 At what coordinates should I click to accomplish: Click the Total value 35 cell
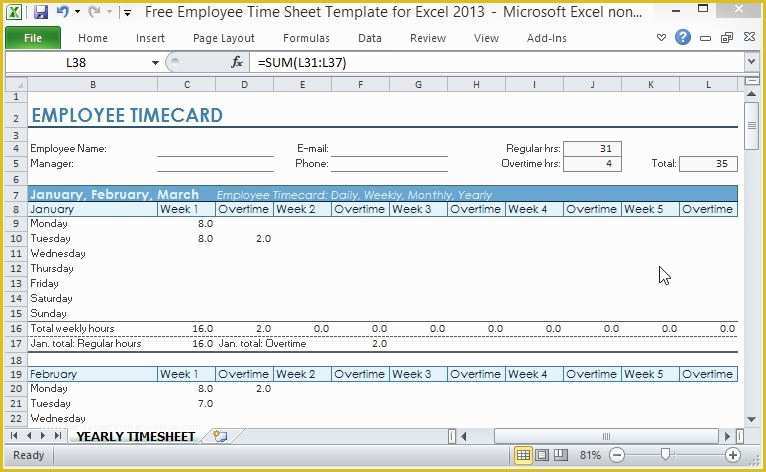[x=708, y=164]
